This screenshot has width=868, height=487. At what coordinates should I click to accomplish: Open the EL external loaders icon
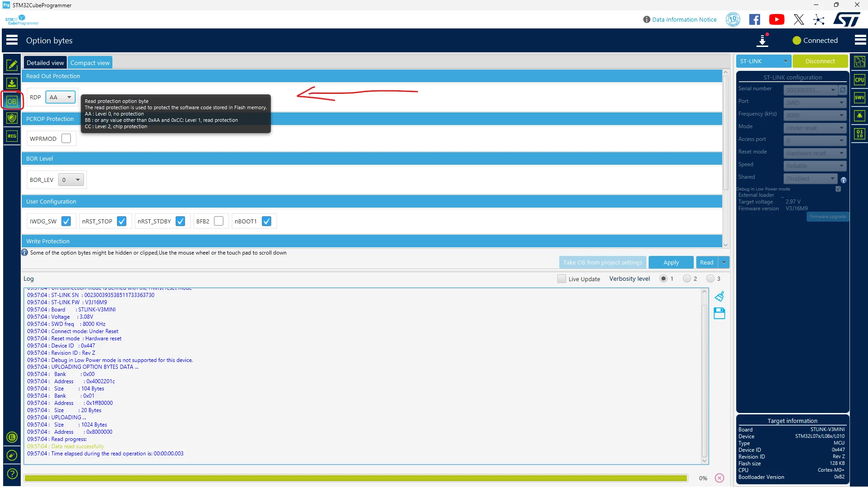click(12, 437)
